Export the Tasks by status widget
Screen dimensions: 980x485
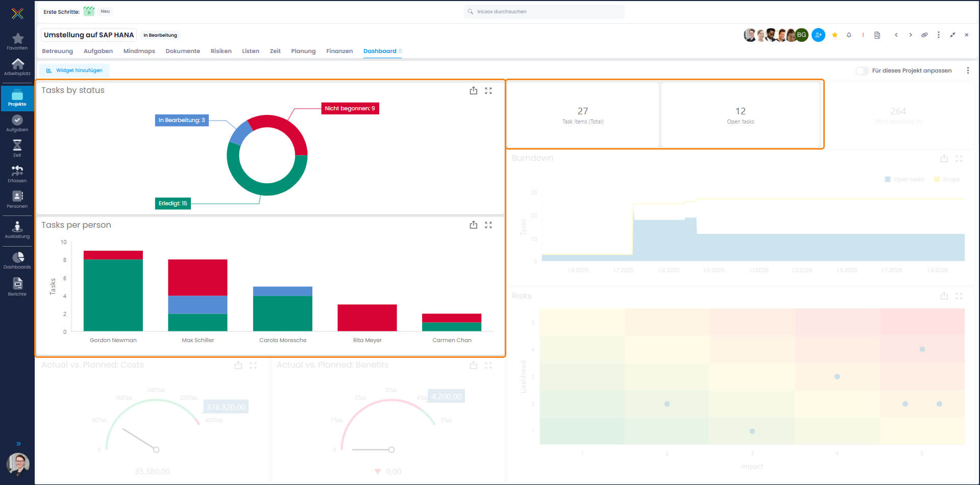click(x=474, y=90)
